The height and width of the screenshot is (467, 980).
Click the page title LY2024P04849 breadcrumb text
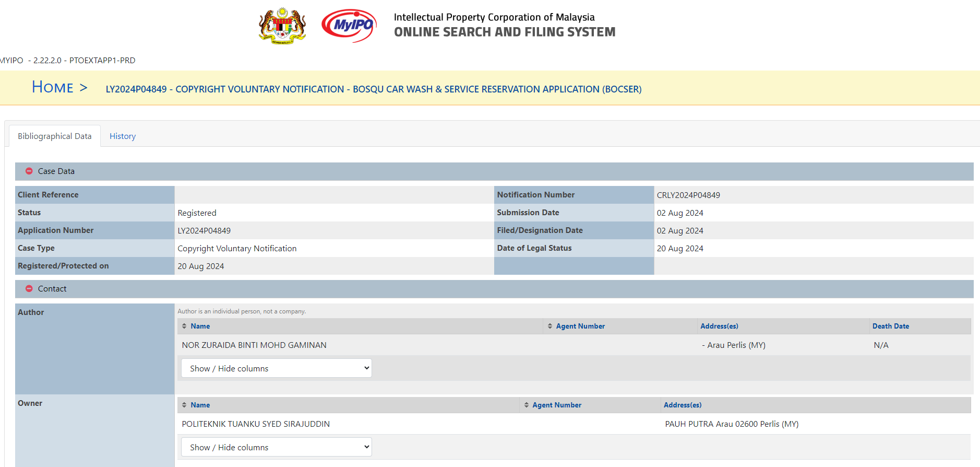tap(374, 89)
